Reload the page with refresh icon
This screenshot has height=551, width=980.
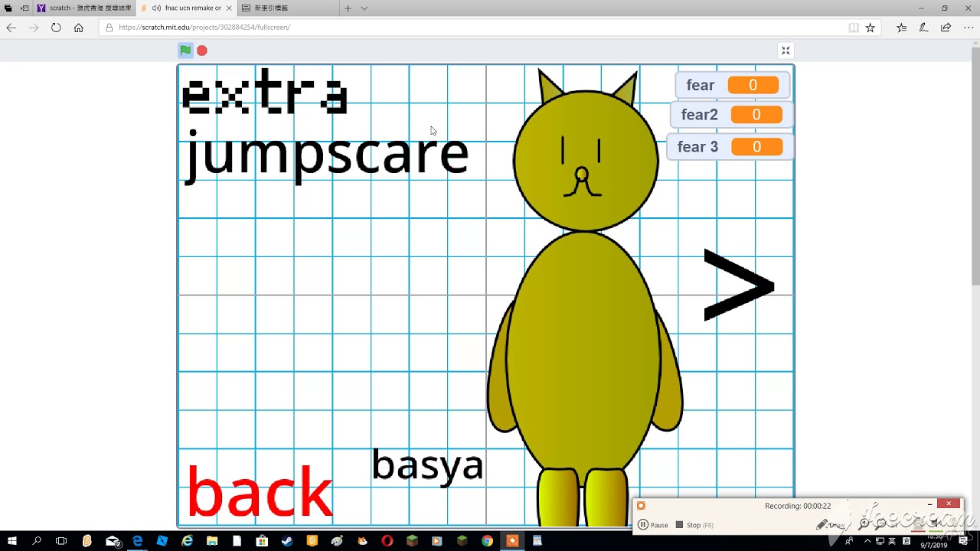coord(56,28)
